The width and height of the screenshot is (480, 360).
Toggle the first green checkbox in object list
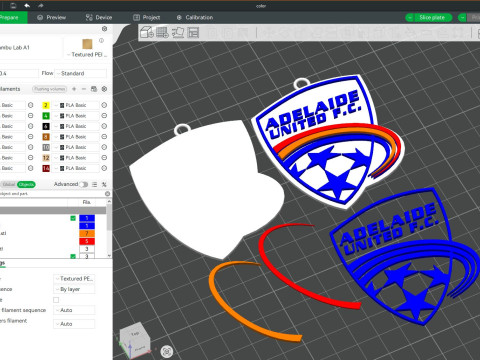coord(73,218)
